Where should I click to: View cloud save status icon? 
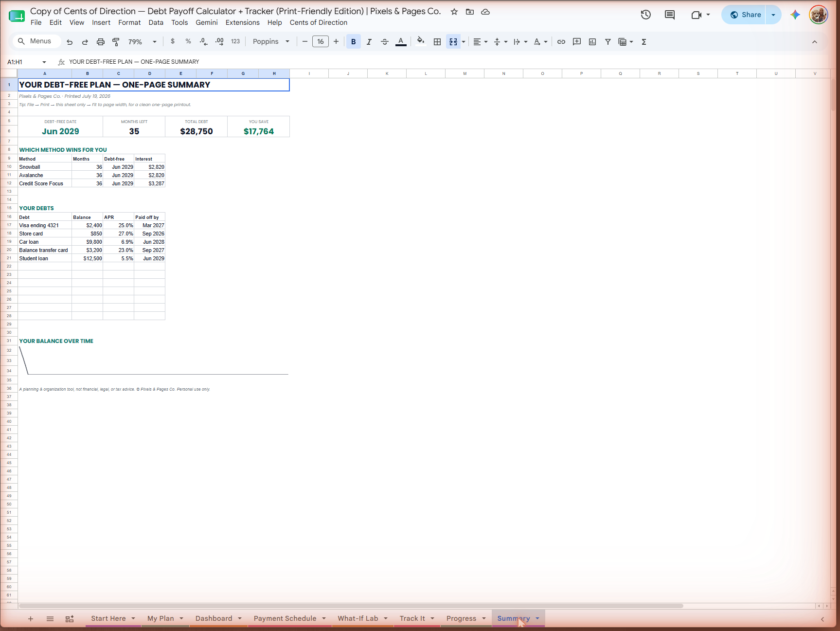pos(485,12)
